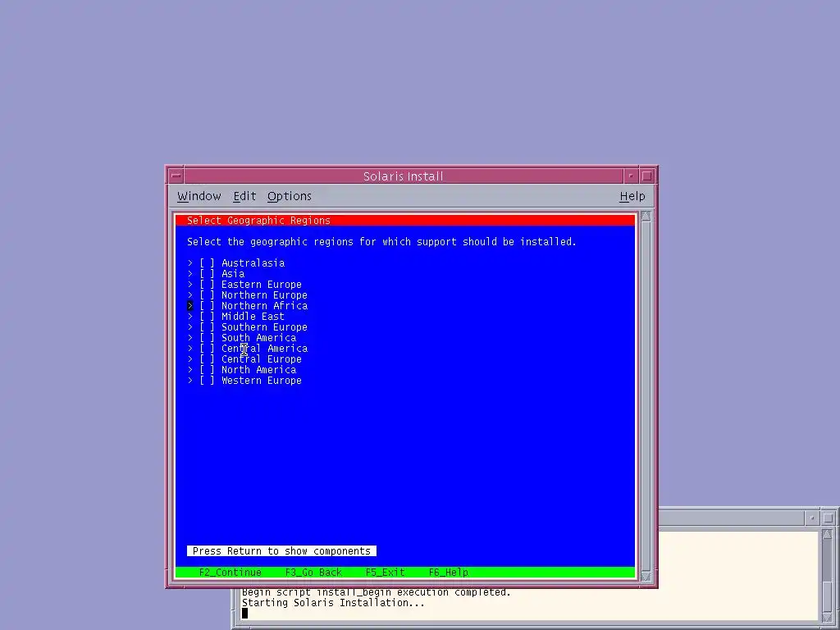The image size is (840, 630).
Task: Expand the North America arrow
Action: coord(190,370)
